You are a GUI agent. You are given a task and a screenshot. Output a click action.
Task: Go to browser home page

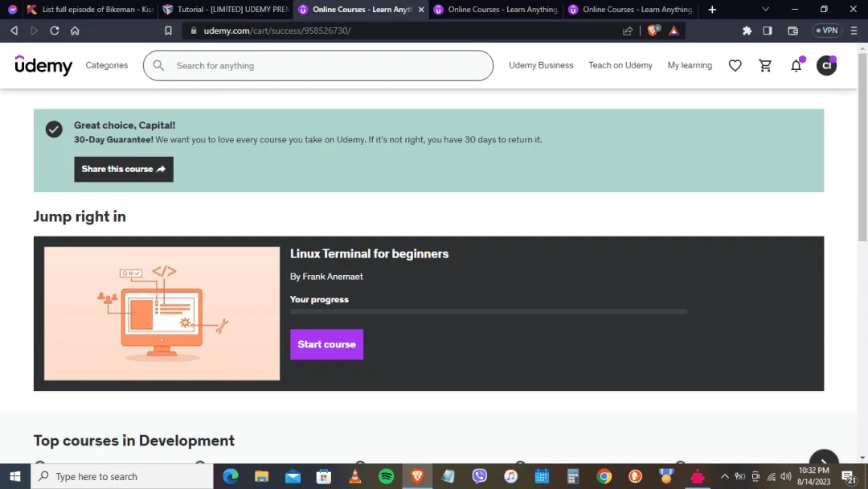(75, 31)
